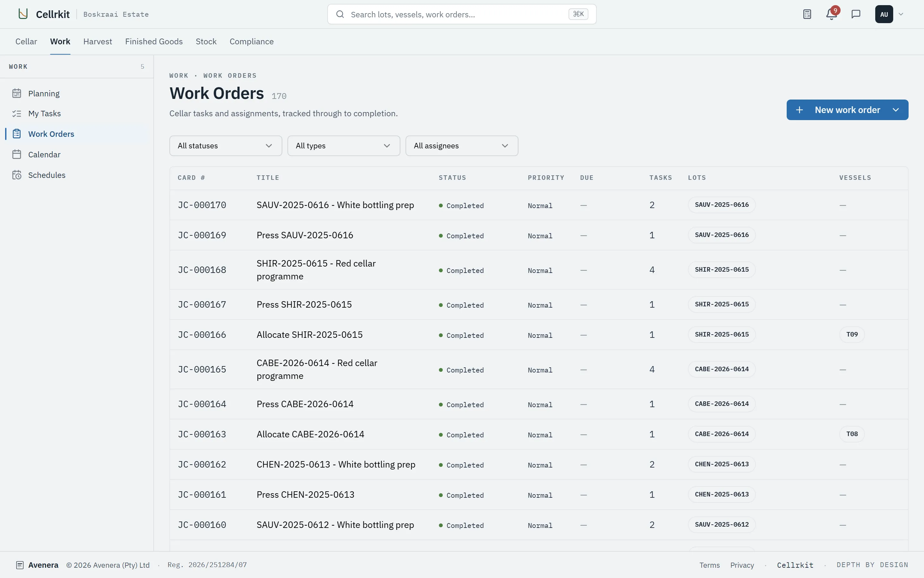924x578 pixels.
Task: Open work order JC-000170
Action: (202, 205)
